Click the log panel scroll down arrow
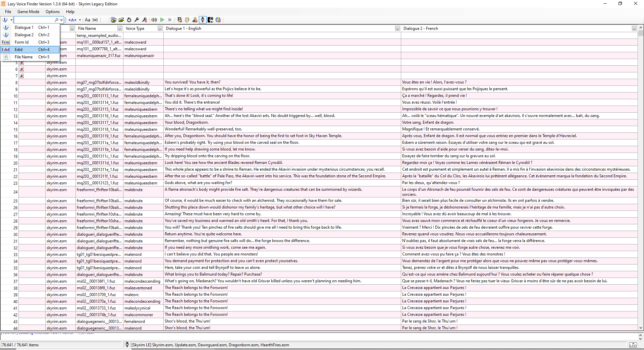 pos(640,339)
